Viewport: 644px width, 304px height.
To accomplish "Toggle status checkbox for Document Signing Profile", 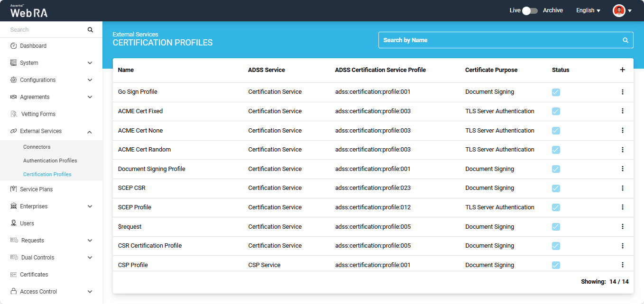I will [x=556, y=169].
